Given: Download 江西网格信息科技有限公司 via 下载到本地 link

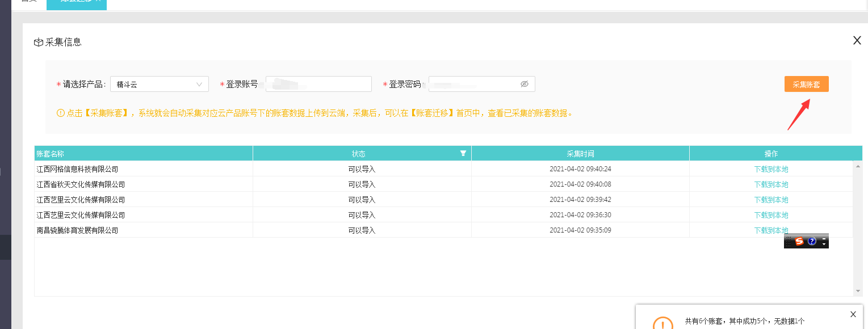Looking at the screenshot, I should (x=771, y=169).
